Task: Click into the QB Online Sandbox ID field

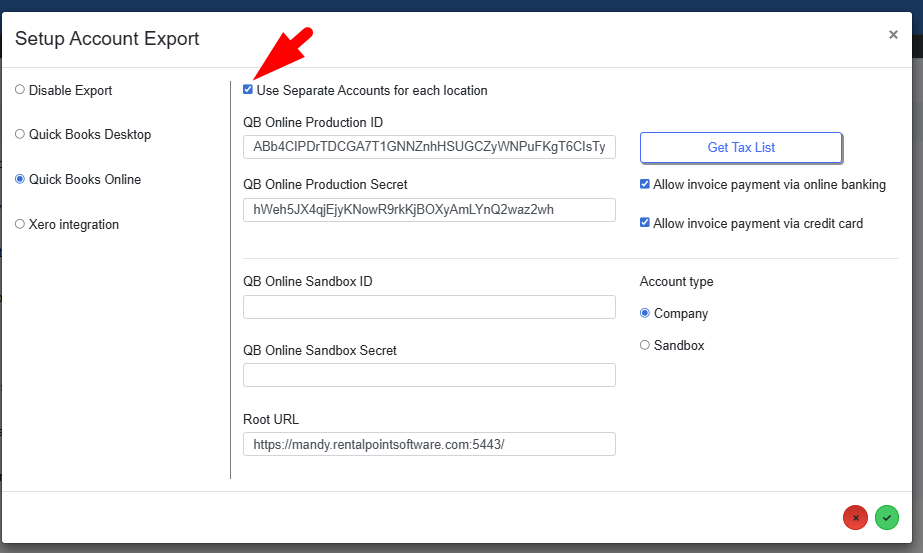Action: tap(429, 307)
